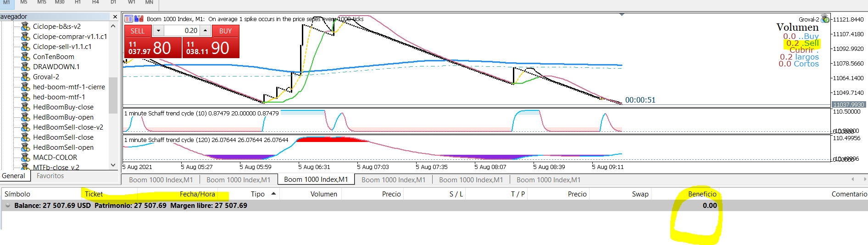This screenshot has width=868, height=245.
Task: Select the hed-boom-mtf-1 expert icon
Action: coord(26,97)
